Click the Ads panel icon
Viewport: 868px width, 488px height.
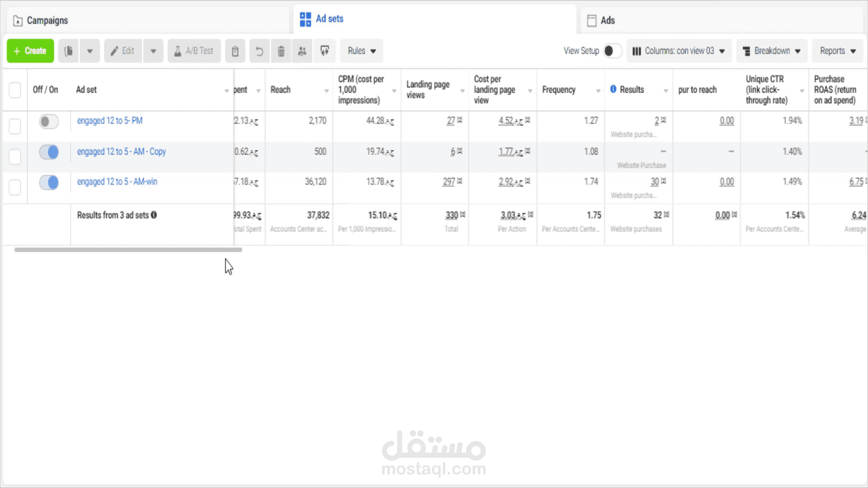pyautogui.click(x=590, y=20)
